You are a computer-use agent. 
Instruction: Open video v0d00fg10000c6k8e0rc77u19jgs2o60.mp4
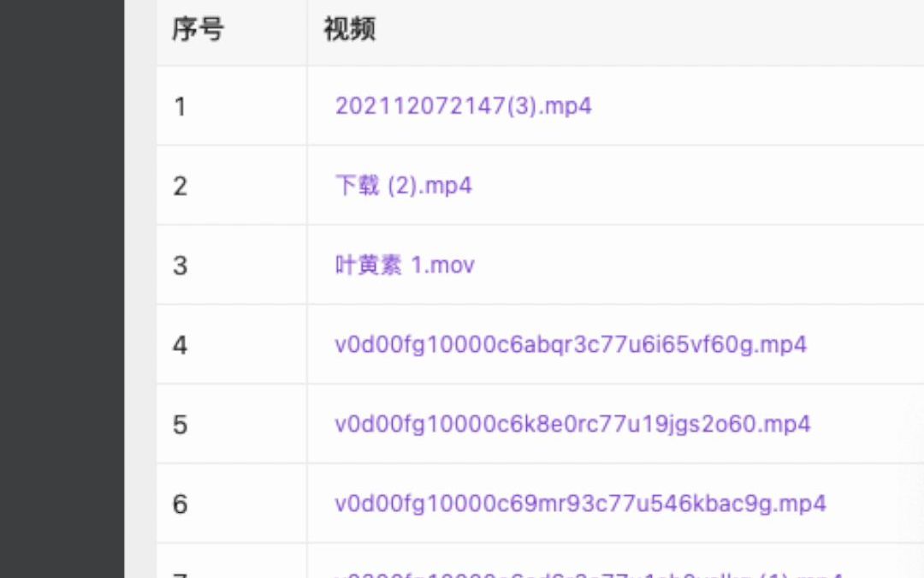point(571,424)
